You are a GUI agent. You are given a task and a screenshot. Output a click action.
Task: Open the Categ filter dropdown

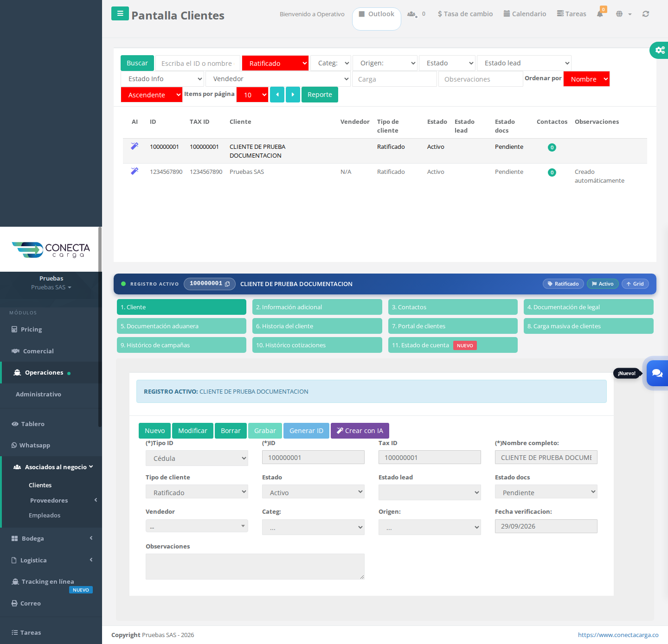coord(331,63)
